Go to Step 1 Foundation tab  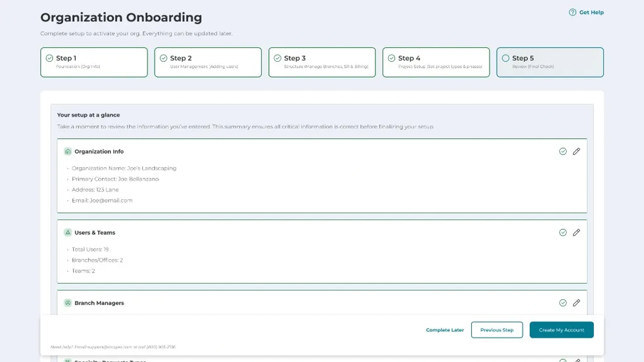[x=94, y=62]
